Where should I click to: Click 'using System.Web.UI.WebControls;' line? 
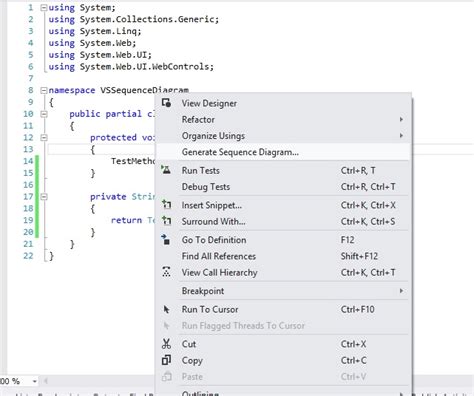(131, 67)
